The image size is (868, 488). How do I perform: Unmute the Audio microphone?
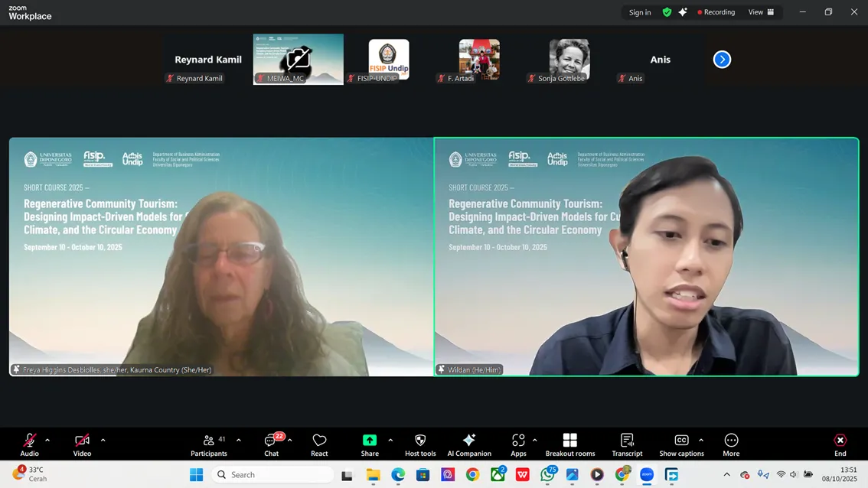click(29, 444)
